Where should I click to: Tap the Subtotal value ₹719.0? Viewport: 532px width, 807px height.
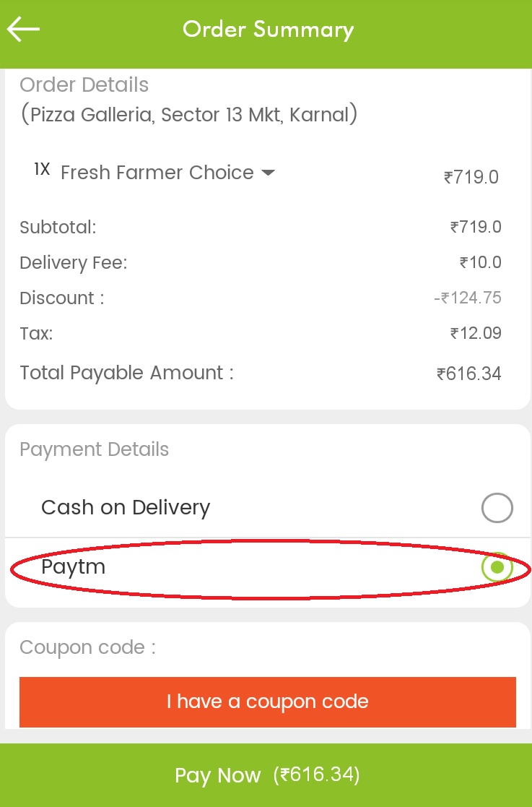[475, 228]
